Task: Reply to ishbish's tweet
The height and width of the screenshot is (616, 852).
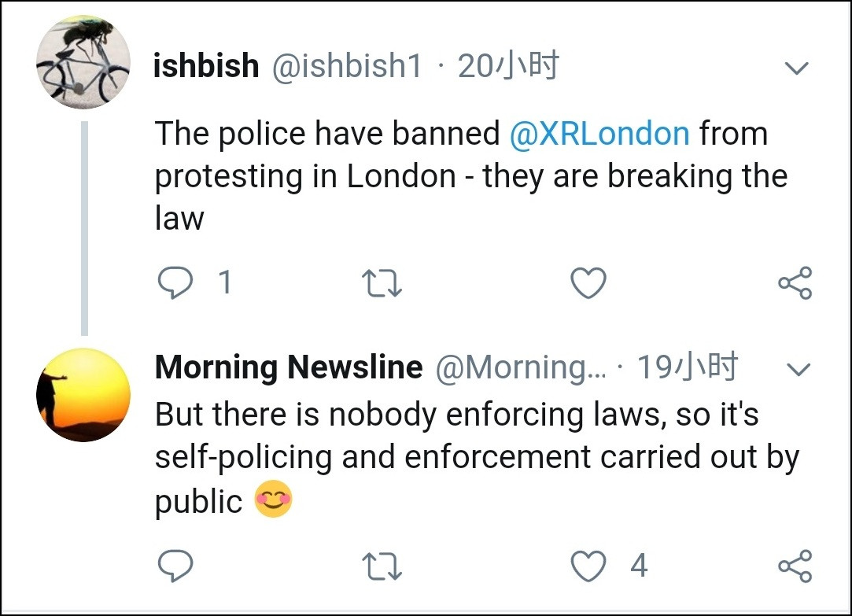Action: click(x=175, y=283)
